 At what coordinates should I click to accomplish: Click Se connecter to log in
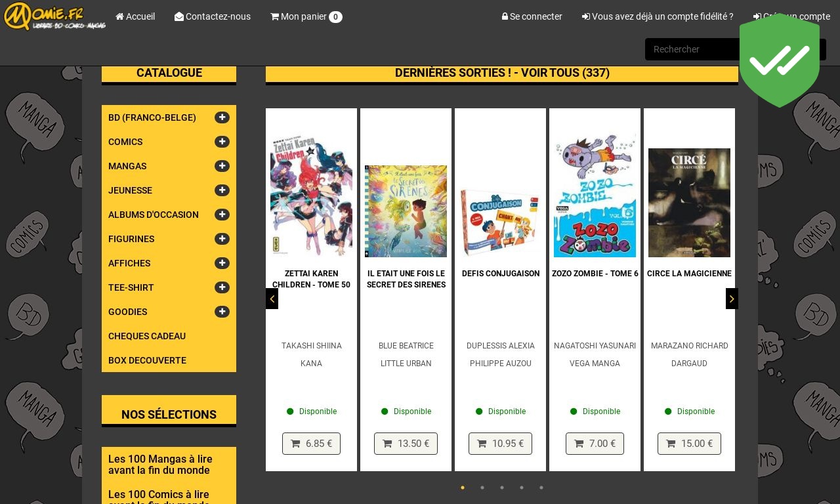click(532, 16)
